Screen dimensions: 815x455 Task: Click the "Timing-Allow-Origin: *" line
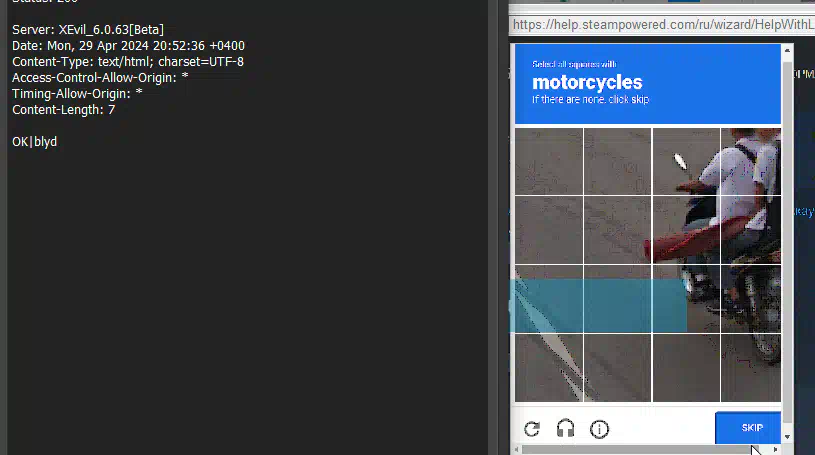tap(77, 94)
